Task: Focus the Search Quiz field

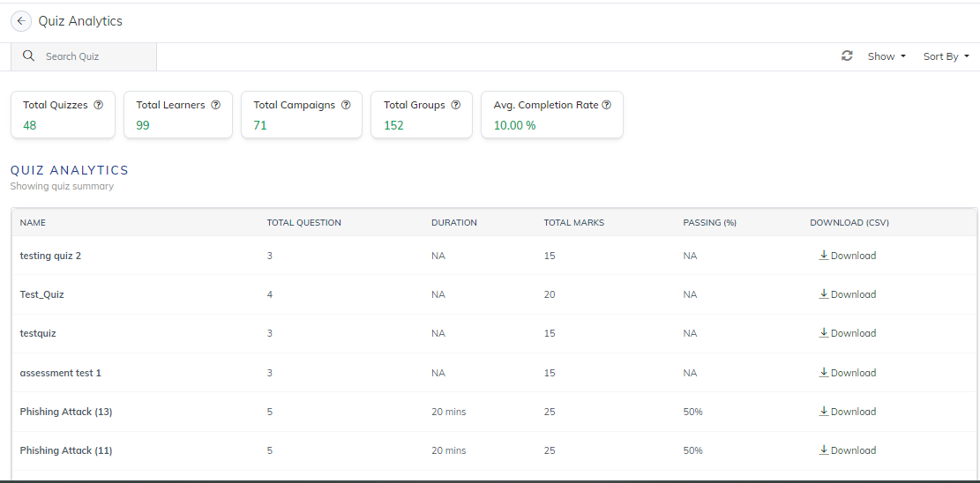Action: point(84,56)
